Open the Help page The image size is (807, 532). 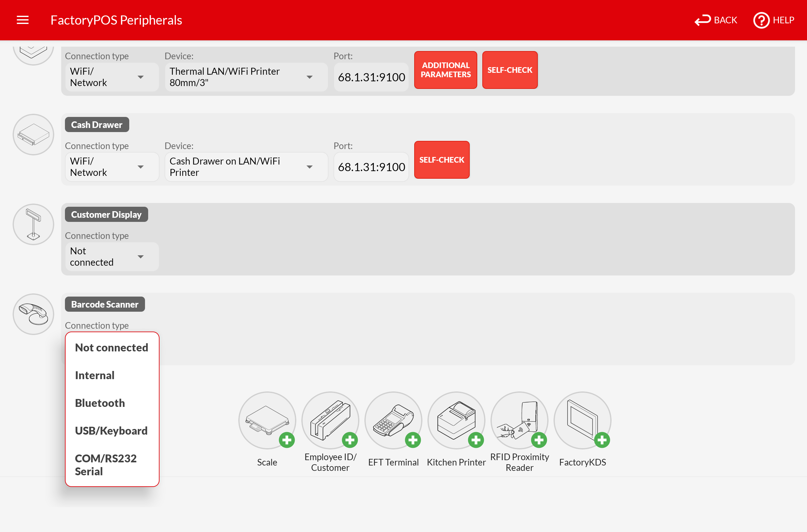(x=774, y=20)
